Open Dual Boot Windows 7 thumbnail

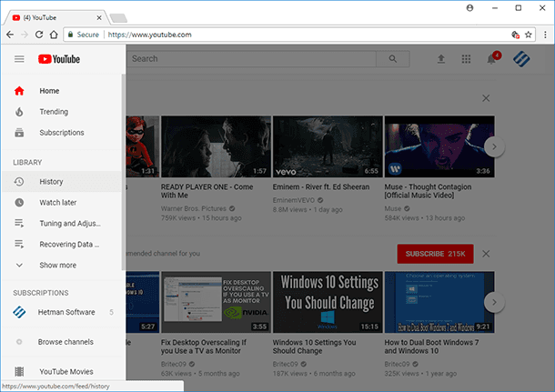(439, 302)
